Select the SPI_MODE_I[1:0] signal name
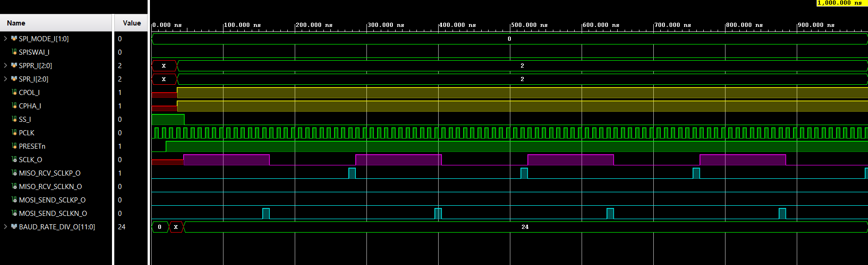Viewport: 868px width, 265px height. click(43, 39)
